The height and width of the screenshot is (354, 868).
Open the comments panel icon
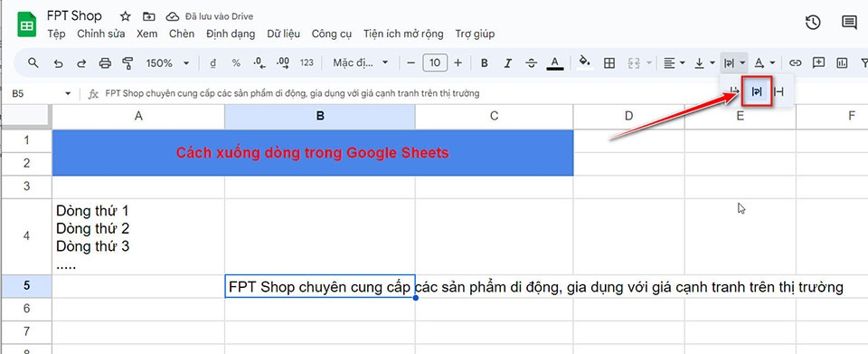tap(849, 22)
